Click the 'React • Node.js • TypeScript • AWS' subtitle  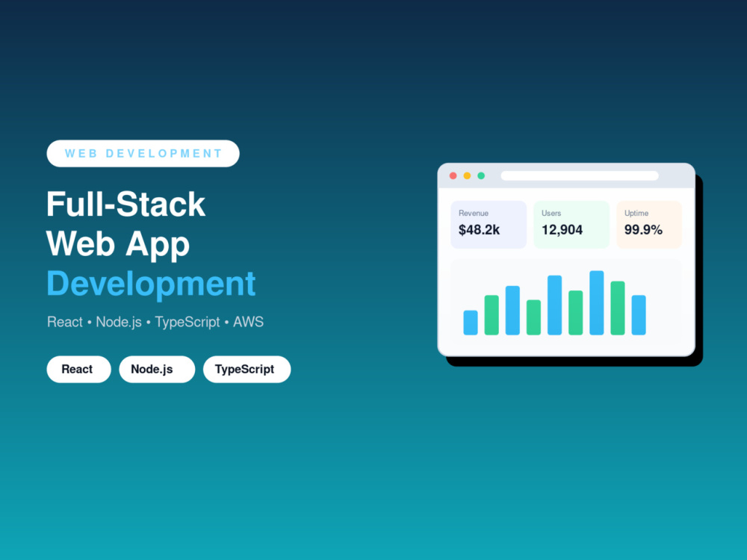pyautogui.click(x=155, y=322)
